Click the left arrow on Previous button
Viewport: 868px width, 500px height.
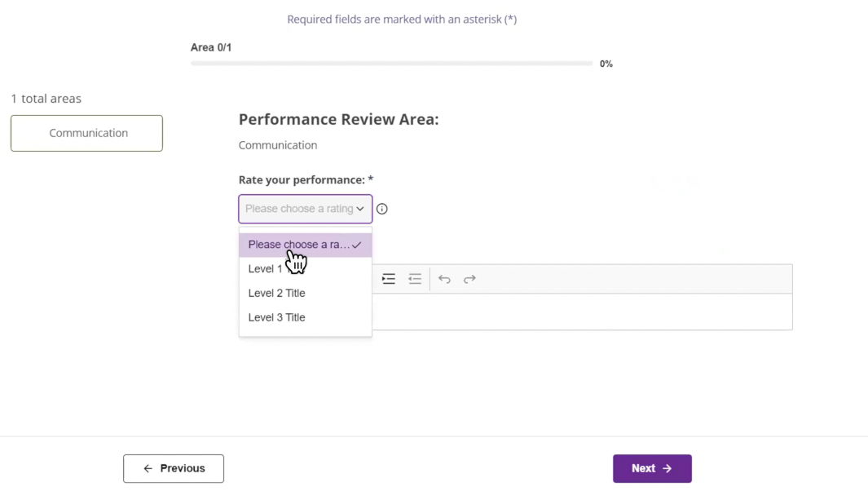coord(148,469)
